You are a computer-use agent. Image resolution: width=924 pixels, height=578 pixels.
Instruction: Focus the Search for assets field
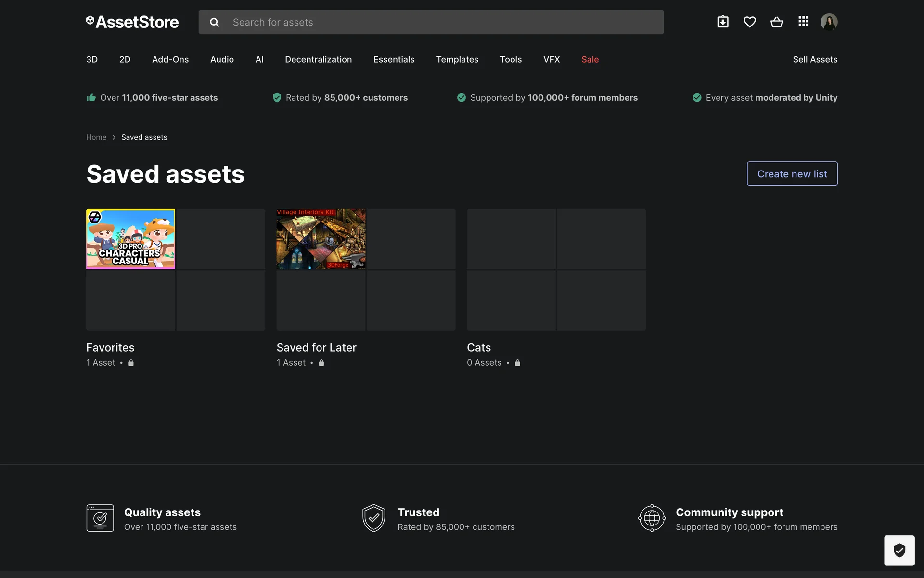pyautogui.click(x=443, y=22)
